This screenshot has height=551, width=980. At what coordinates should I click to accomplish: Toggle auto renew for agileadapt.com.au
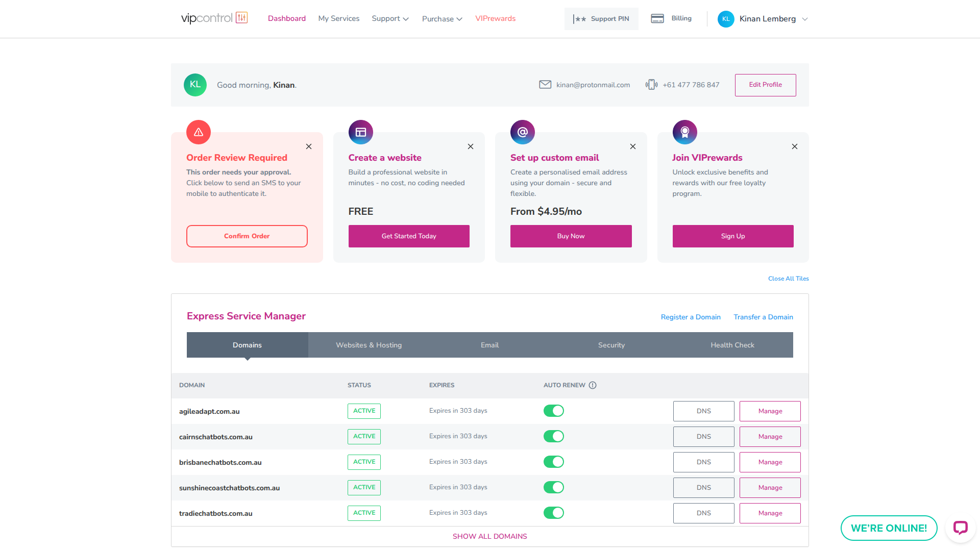point(554,411)
